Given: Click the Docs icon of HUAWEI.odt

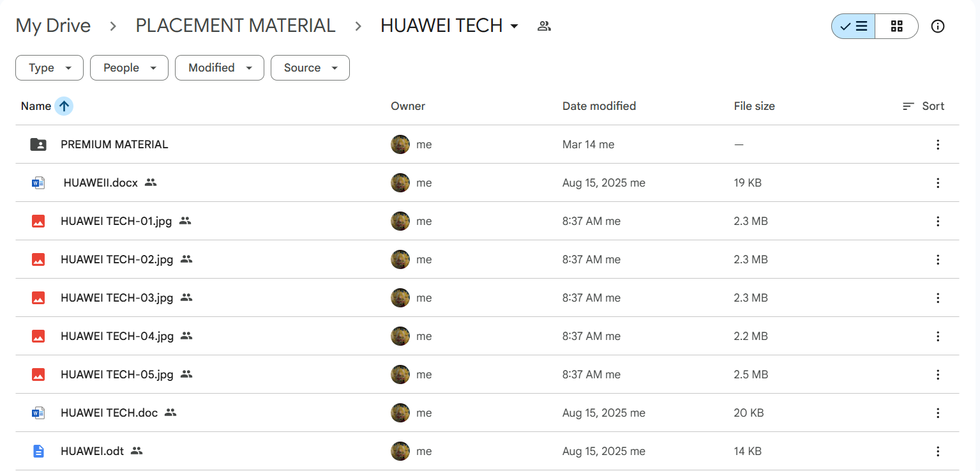Looking at the screenshot, I should click(38, 451).
